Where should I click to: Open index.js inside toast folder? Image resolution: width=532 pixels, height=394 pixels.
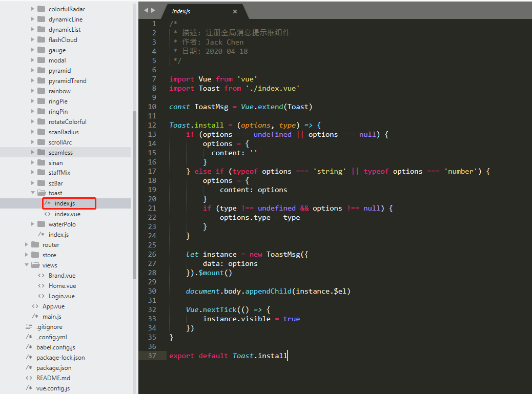65,203
